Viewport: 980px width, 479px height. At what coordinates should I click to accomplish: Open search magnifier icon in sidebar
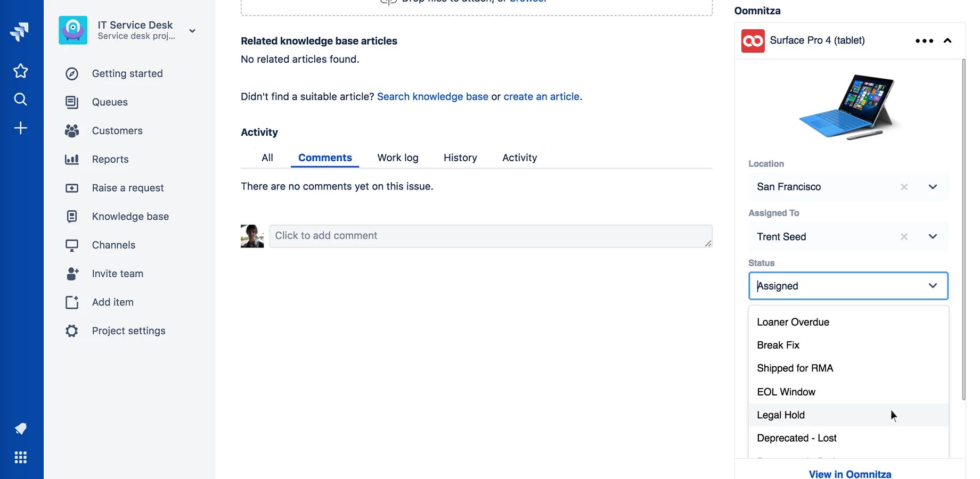click(x=20, y=99)
